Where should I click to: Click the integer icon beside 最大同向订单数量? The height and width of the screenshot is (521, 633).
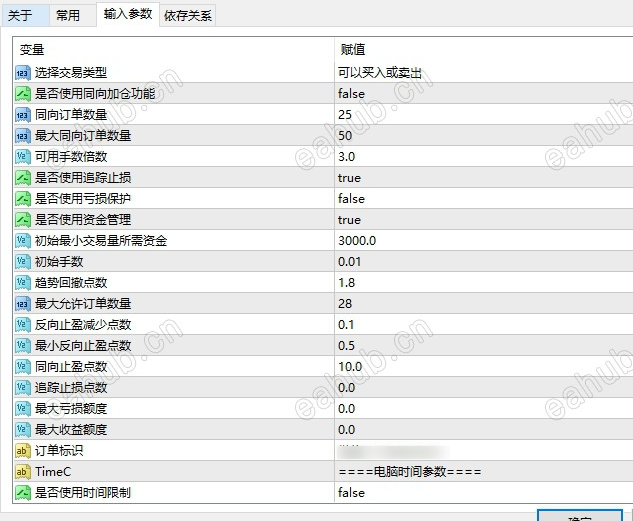(x=23, y=136)
